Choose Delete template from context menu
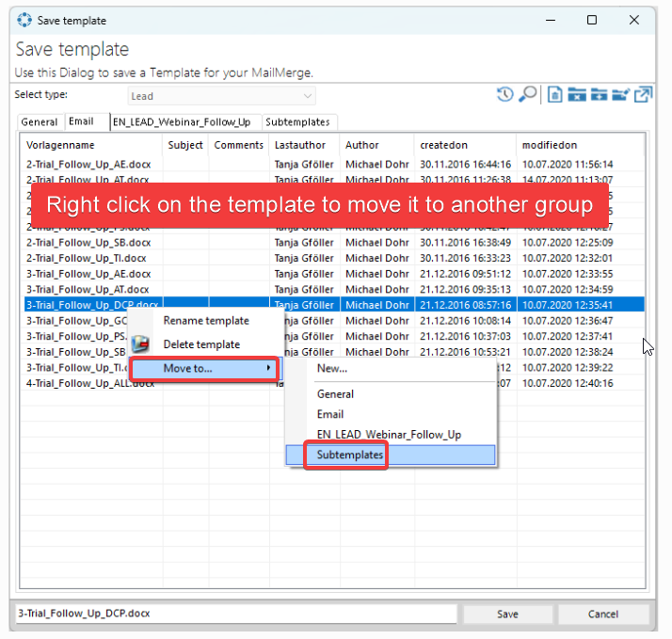Image resolution: width=672 pixels, height=639 pixels. [201, 344]
